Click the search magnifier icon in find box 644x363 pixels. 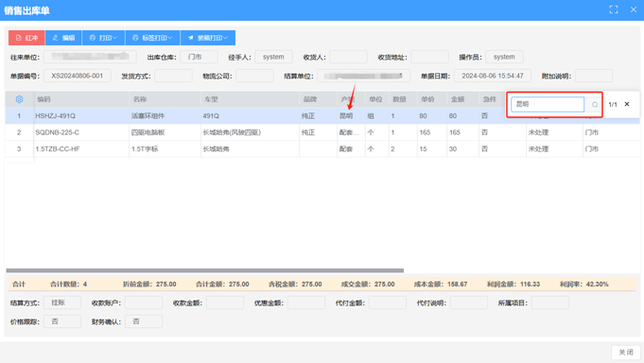tap(594, 105)
